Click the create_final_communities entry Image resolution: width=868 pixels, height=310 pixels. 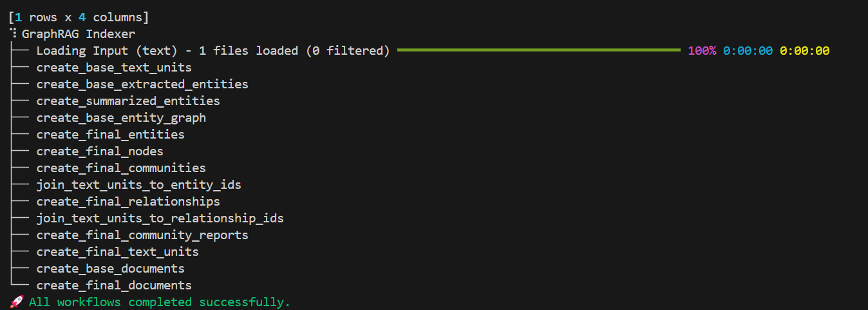[x=121, y=168]
